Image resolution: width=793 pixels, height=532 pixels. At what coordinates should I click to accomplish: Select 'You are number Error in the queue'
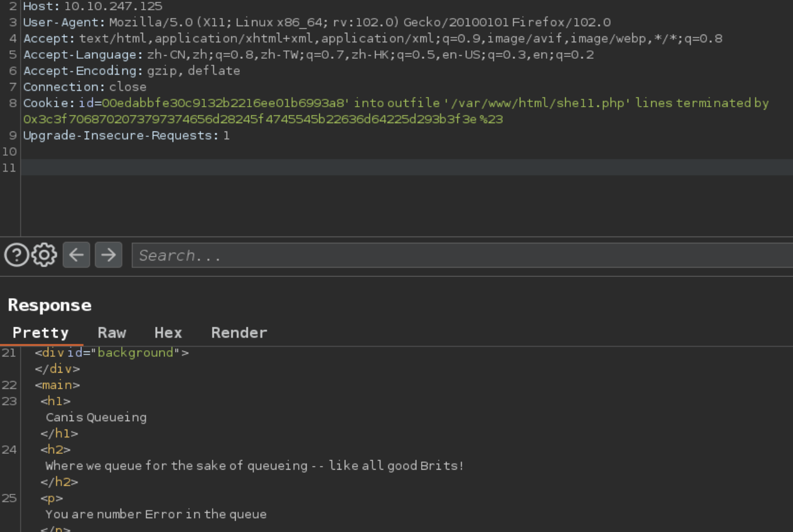point(156,514)
